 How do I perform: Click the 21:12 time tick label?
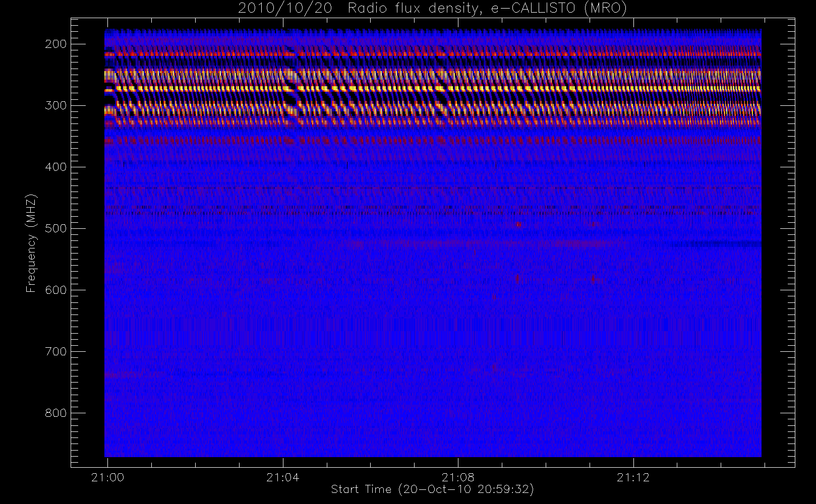tap(633, 477)
